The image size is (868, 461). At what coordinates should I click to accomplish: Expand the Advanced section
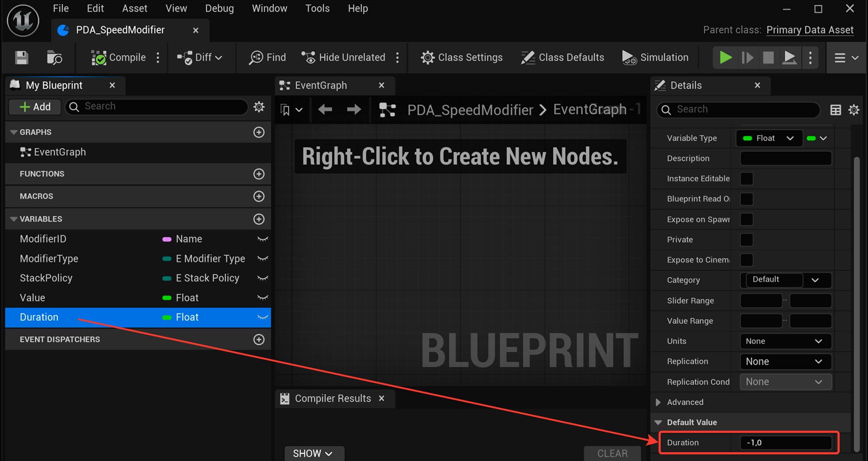click(658, 402)
